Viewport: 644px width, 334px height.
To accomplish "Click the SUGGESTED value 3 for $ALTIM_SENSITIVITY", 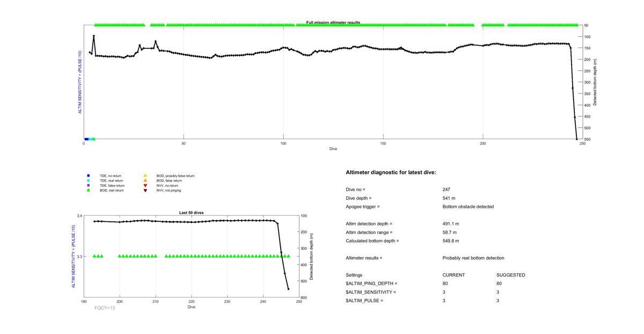I will (x=498, y=292).
